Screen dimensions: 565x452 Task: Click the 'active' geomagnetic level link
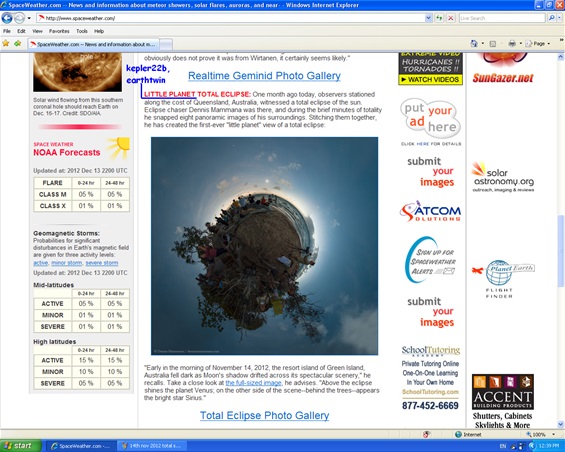coord(41,263)
